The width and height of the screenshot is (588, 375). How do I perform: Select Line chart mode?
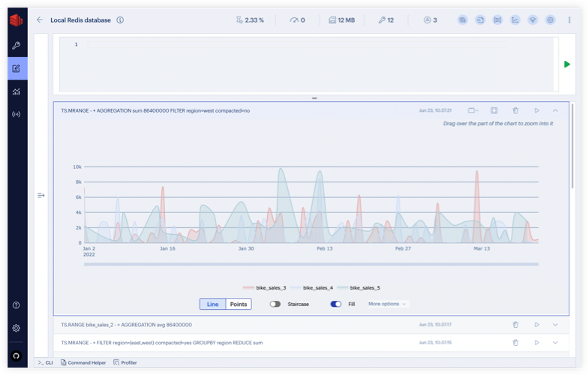[212, 304]
